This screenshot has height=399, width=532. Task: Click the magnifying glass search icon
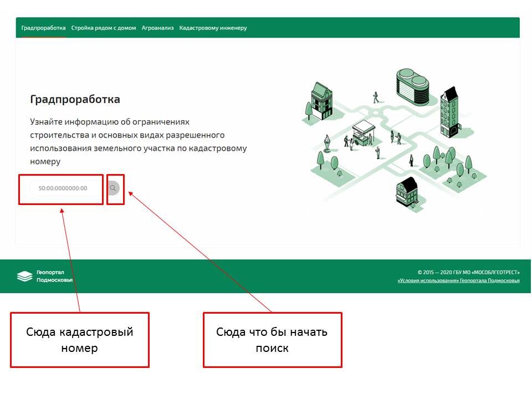pos(115,188)
